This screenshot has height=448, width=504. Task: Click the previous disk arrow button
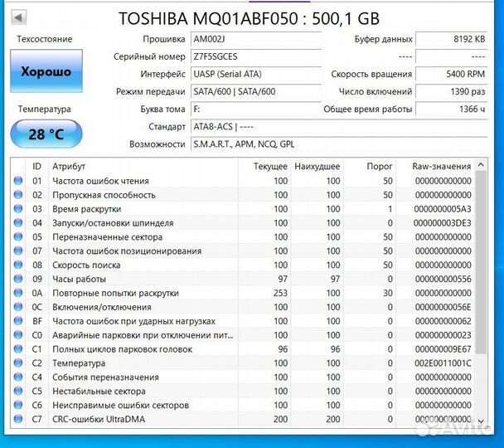(x=18, y=17)
